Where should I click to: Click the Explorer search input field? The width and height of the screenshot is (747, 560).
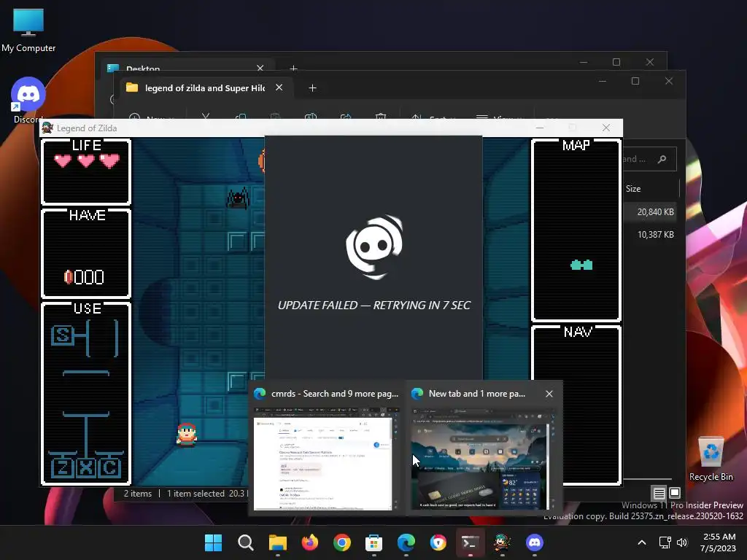click(649, 159)
